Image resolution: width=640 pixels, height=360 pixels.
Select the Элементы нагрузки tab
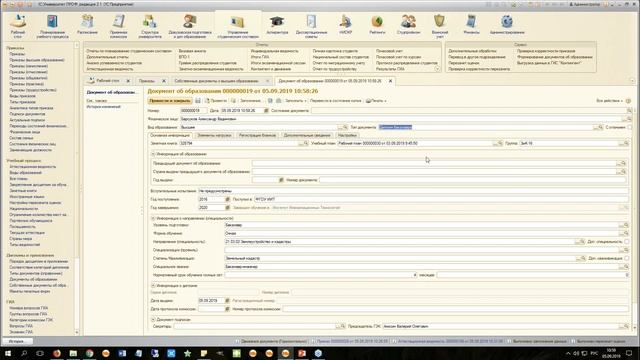(214, 135)
